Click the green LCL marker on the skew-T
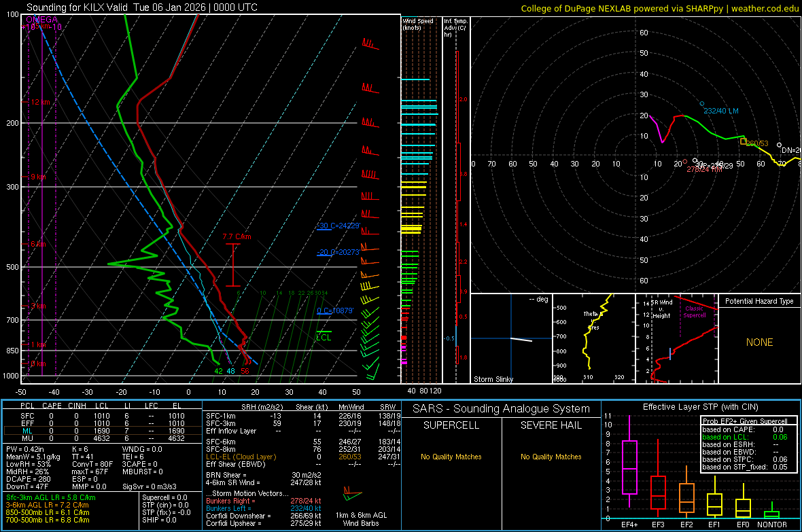Image resolution: width=802 pixels, height=532 pixels. click(x=324, y=338)
